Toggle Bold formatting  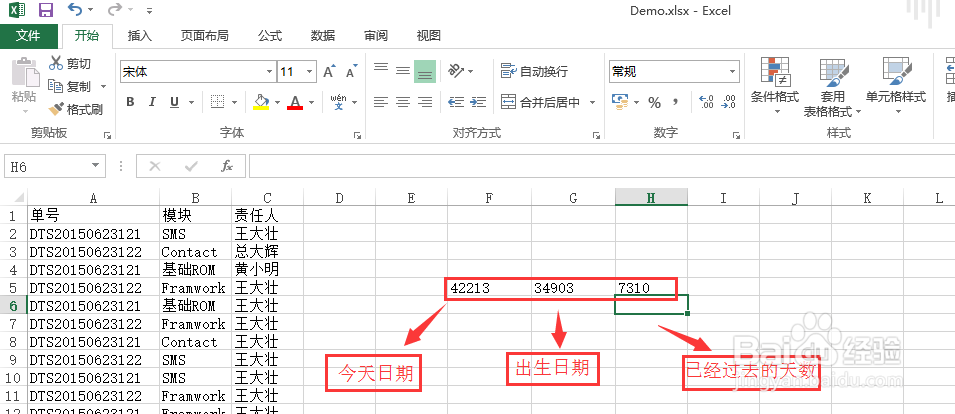click(x=130, y=102)
